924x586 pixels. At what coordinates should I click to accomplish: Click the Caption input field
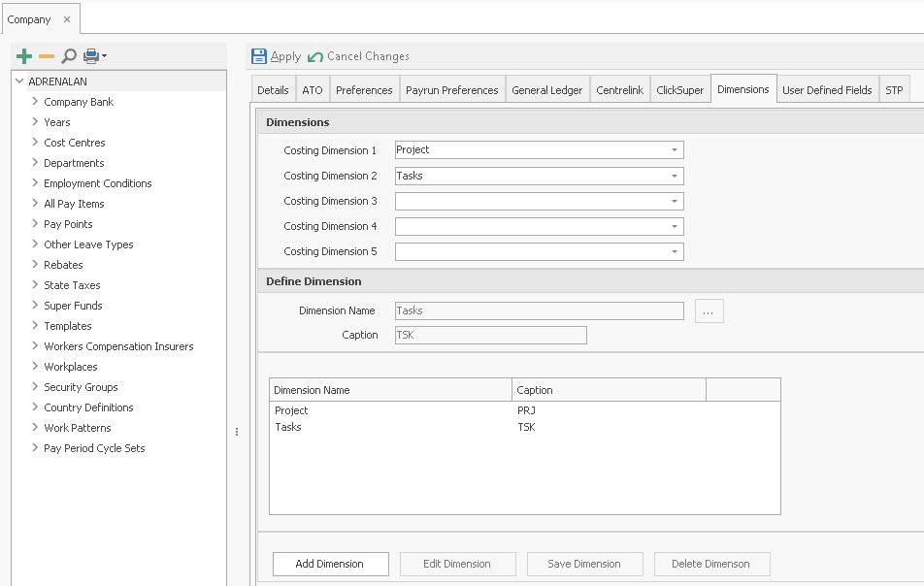coord(491,335)
